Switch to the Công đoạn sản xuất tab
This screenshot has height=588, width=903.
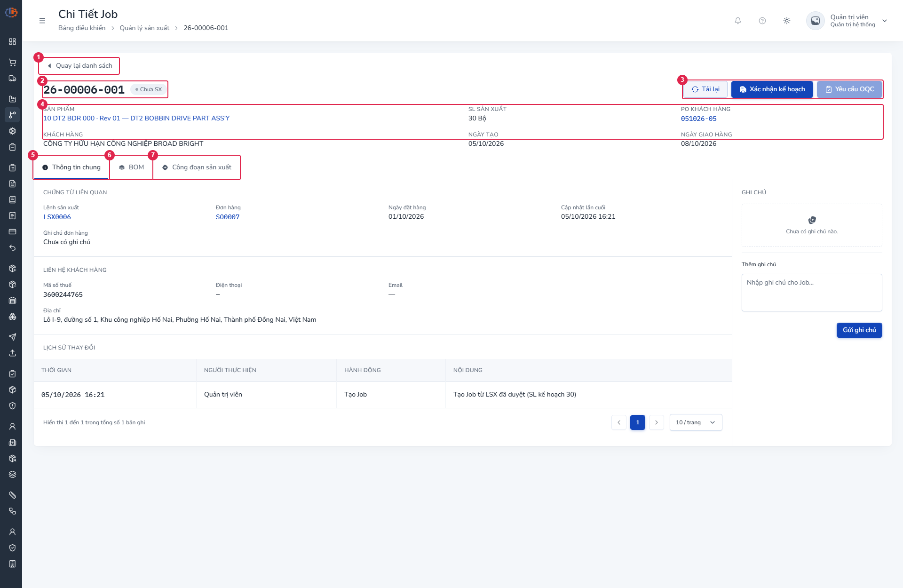tap(197, 167)
